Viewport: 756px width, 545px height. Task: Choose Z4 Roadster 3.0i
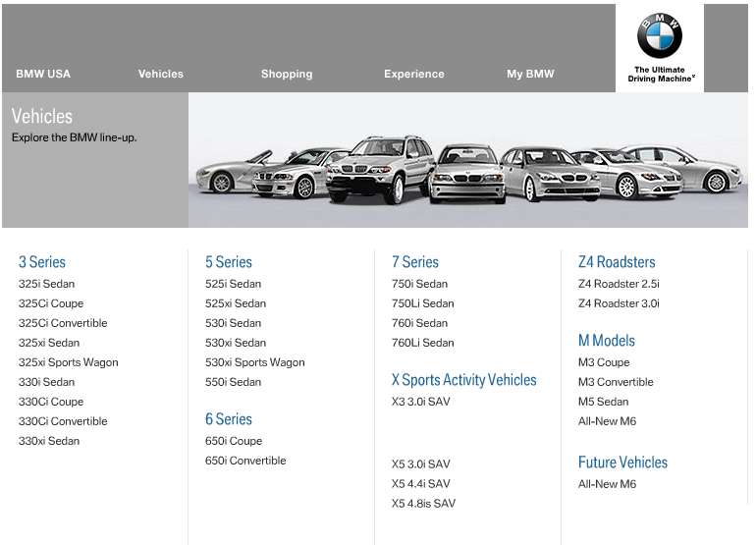(619, 303)
